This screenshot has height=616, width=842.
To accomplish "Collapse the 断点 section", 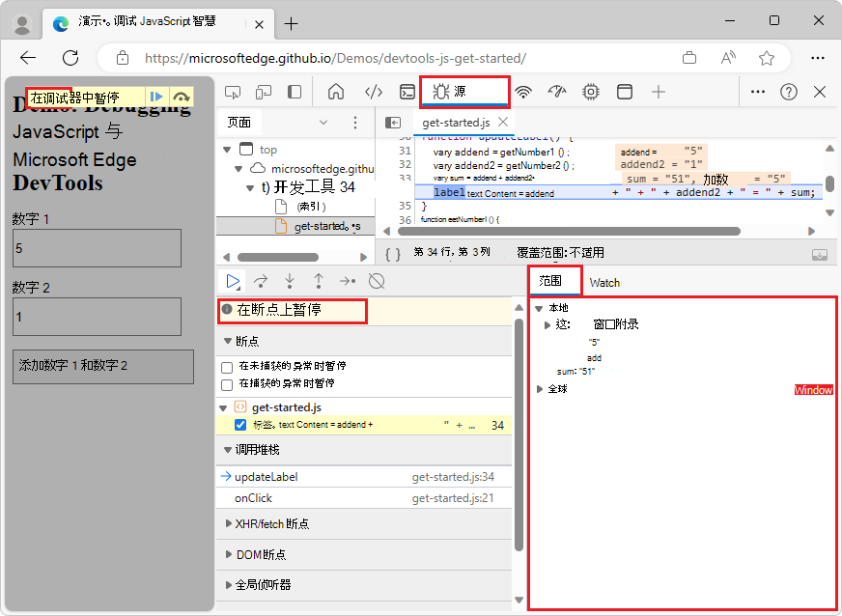I will pyautogui.click(x=228, y=341).
